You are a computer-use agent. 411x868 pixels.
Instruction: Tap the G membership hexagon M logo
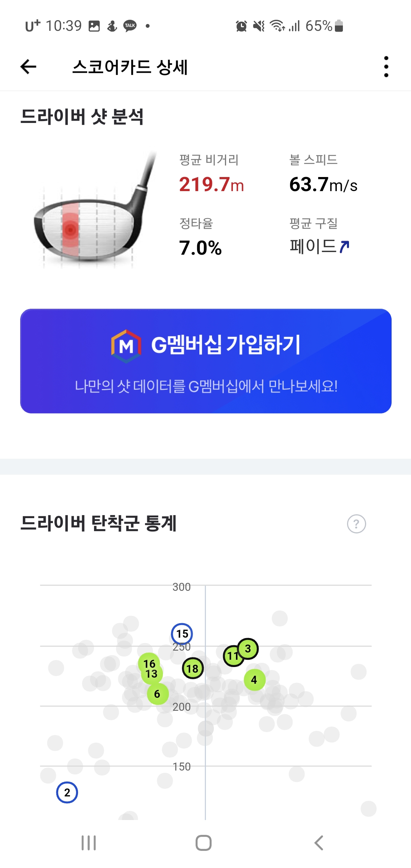pyautogui.click(x=126, y=346)
